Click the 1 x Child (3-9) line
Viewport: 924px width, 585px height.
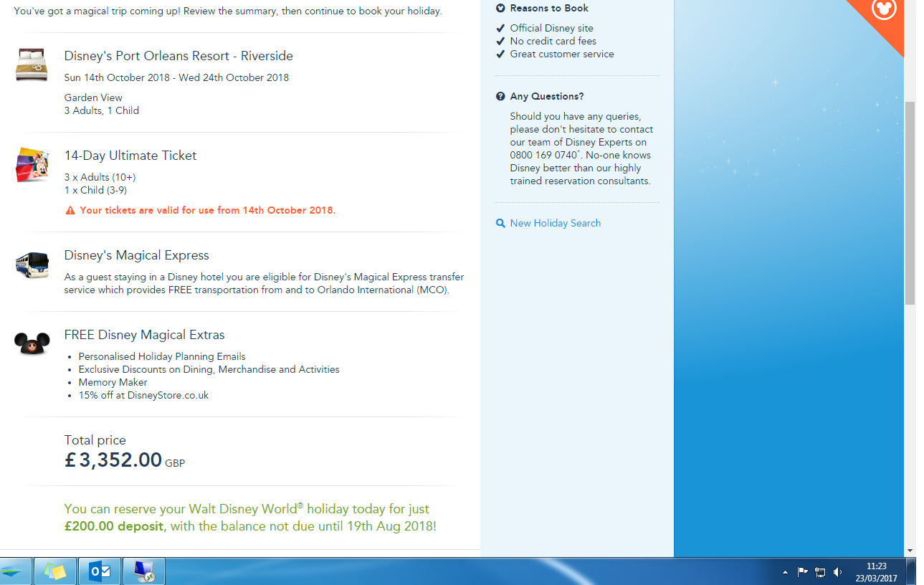click(95, 190)
